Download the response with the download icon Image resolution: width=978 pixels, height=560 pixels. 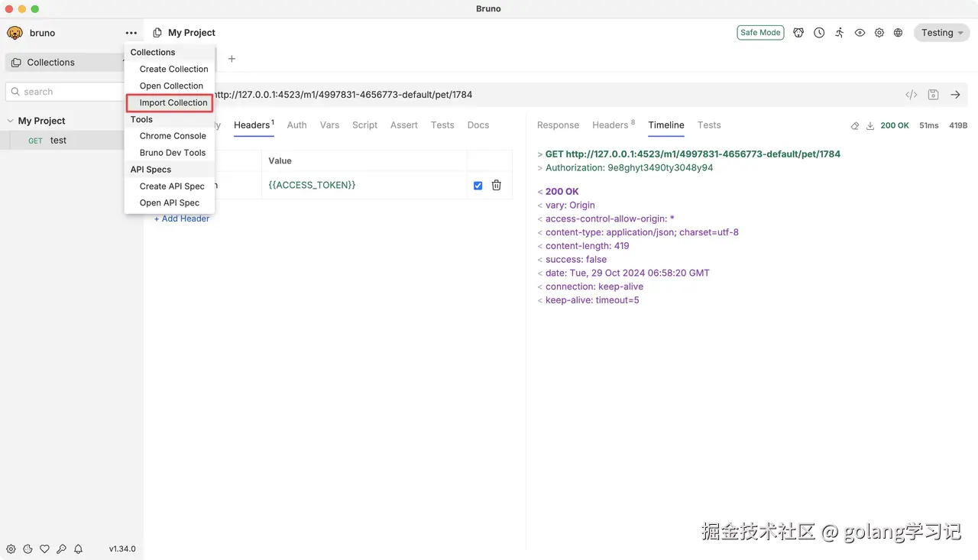(x=870, y=125)
